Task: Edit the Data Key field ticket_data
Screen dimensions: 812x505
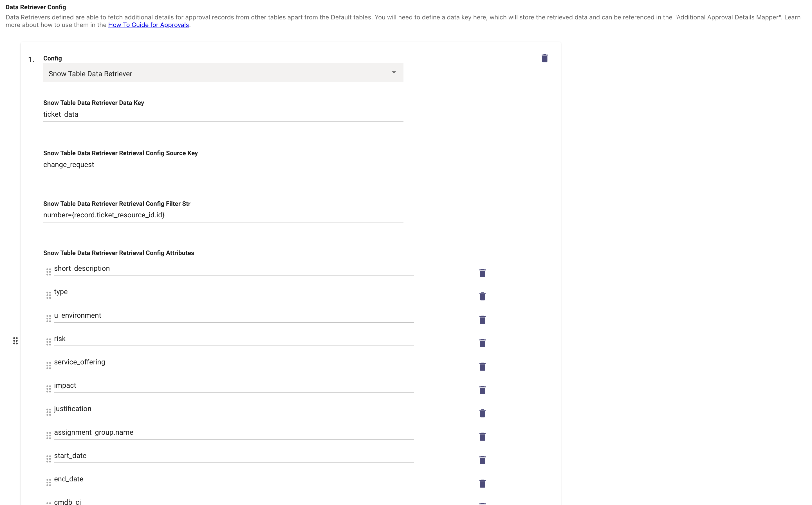Action: (x=223, y=114)
